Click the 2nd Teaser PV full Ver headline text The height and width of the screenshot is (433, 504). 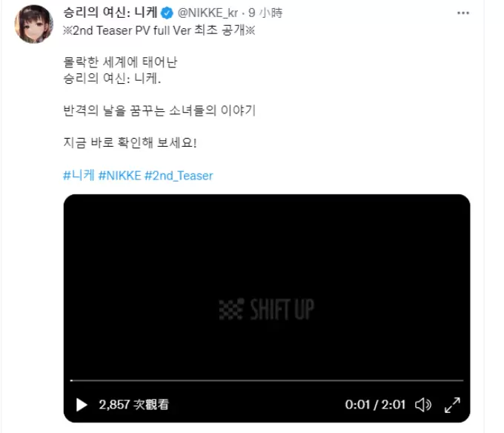click(159, 30)
